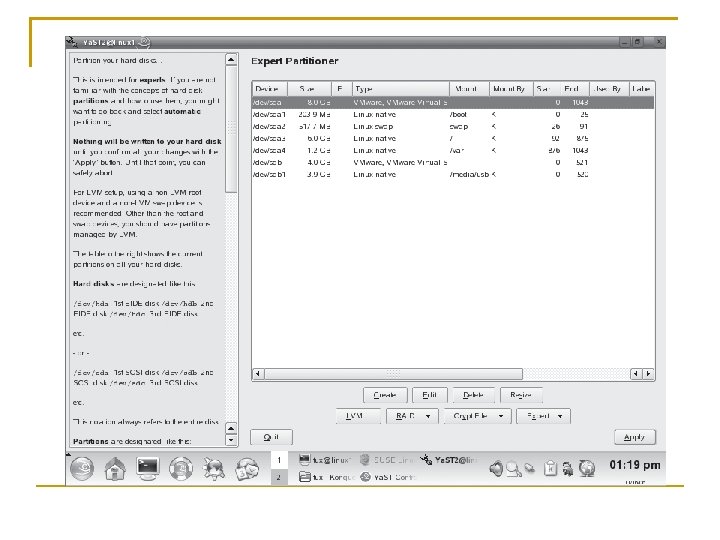Image resolution: width=720 pixels, height=540 pixels.
Task: Launch the Konqueror browser gear icon
Action: tap(214, 469)
